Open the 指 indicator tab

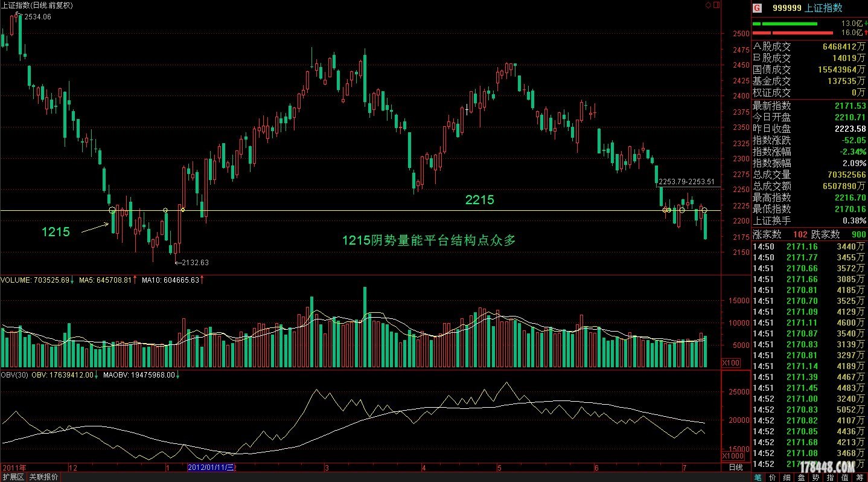click(x=831, y=477)
